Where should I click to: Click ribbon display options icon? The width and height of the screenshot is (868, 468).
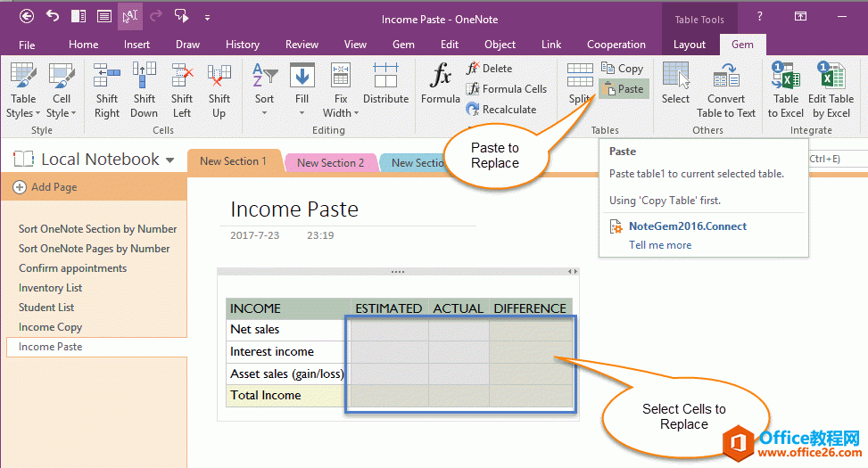tap(800, 17)
